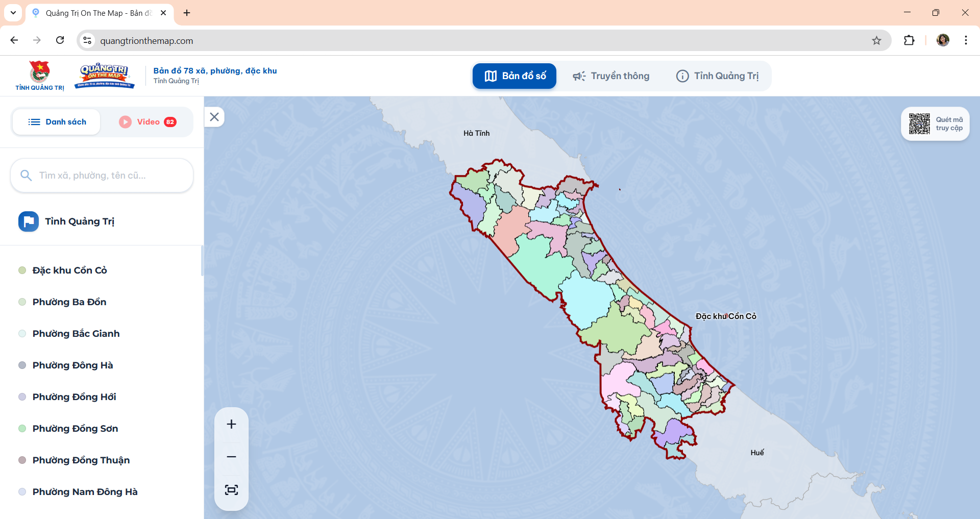Select Phường Đồng Hới from the ward list
The height and width of the screenshot is (519, 980).
[x=74, y=397]
